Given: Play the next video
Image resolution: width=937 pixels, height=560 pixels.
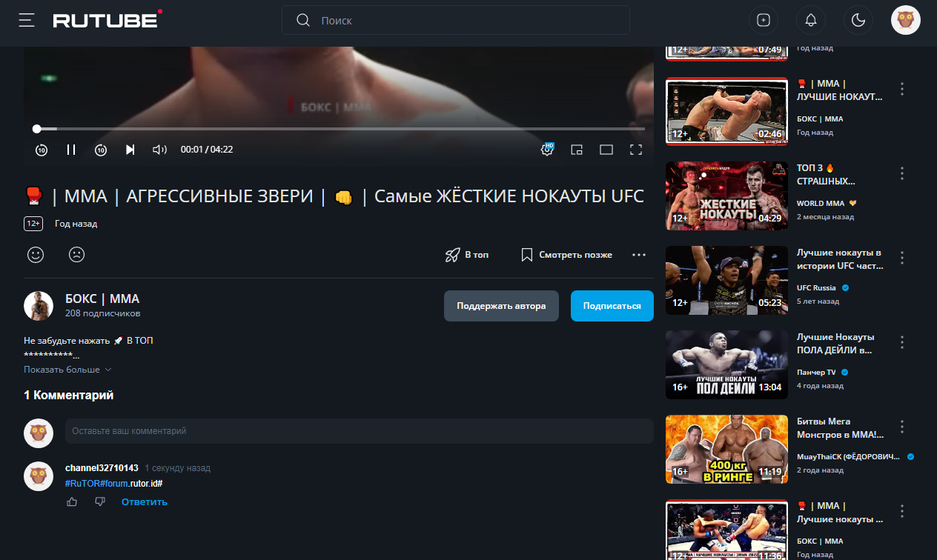Looking at the screenshot, I should point(130,150).
